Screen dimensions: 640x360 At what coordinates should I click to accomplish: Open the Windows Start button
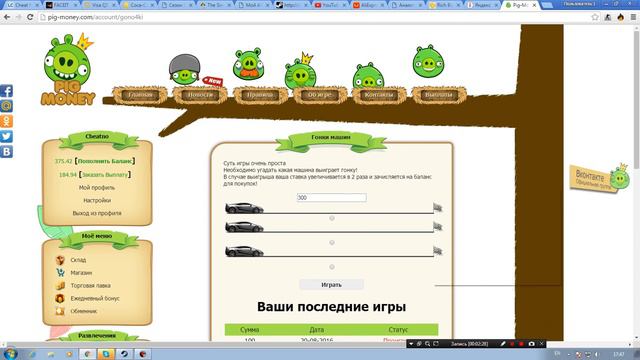(10, 354)
